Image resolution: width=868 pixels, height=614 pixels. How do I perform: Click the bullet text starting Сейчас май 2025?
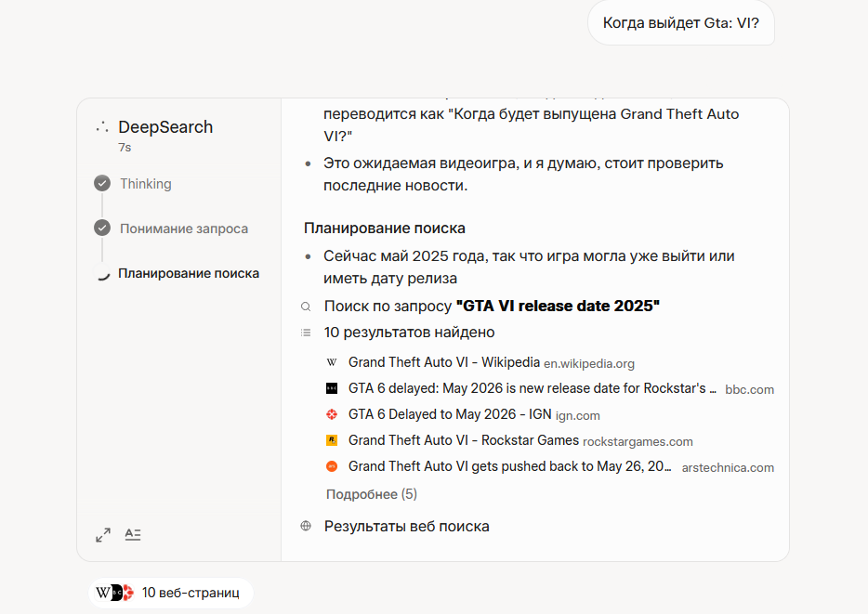[529, 268]
